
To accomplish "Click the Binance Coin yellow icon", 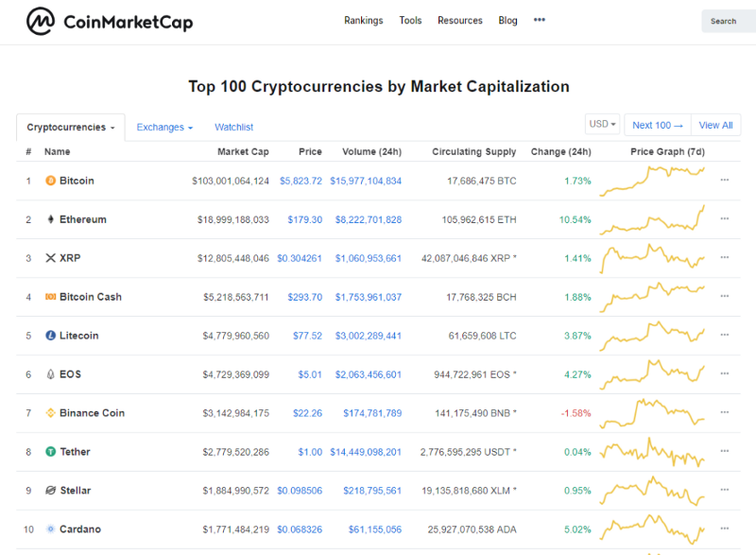I will [51, 413].
